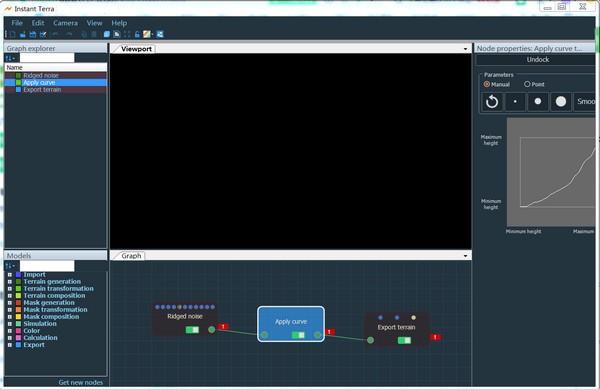Select the large dot brush size

(x=561, y=102)
